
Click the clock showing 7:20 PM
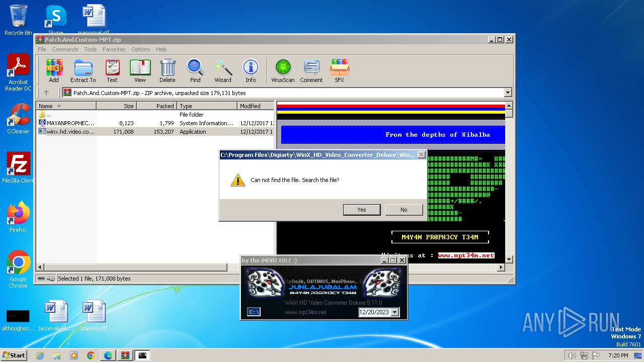tap(618, 355)
